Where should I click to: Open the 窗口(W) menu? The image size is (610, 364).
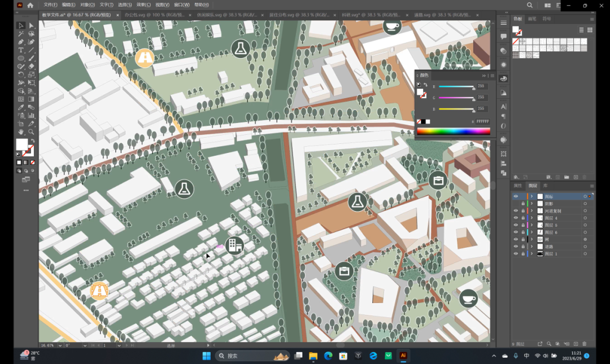pos(182,5)
